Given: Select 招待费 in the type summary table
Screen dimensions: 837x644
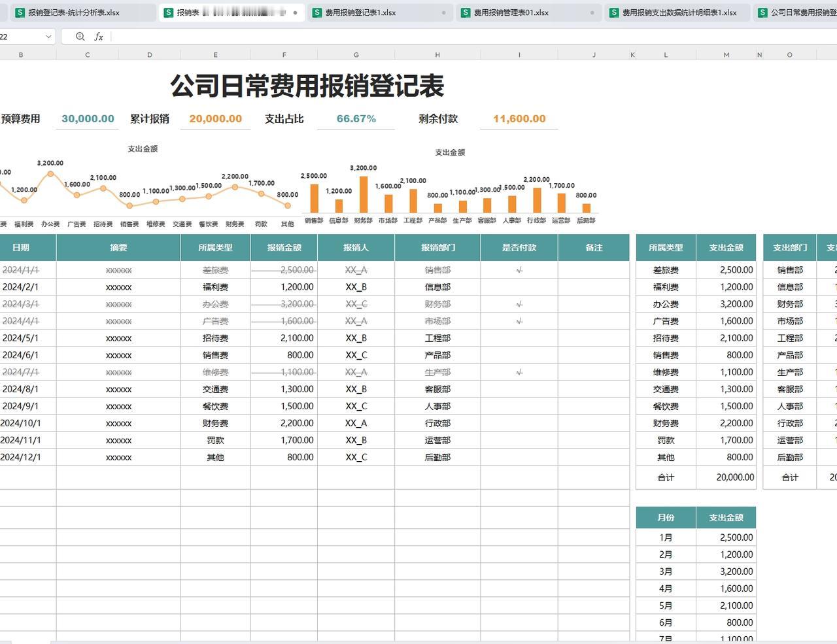Looking at the screenshot, I should (x=666, y=338).
